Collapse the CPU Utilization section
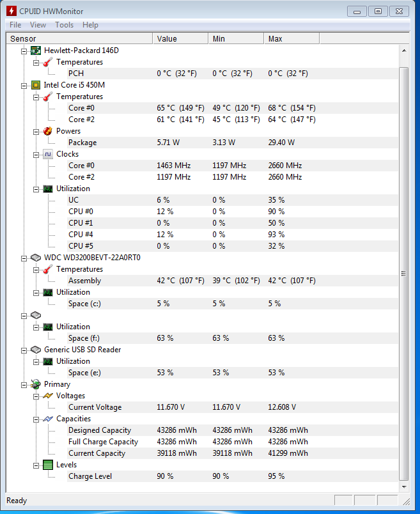This screenshot has width=420, height=514. 36,189
